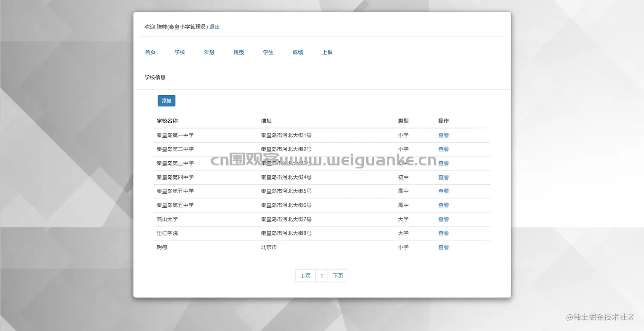Select the address 秦皇岛市河北大街7号

tap(286, 219)
